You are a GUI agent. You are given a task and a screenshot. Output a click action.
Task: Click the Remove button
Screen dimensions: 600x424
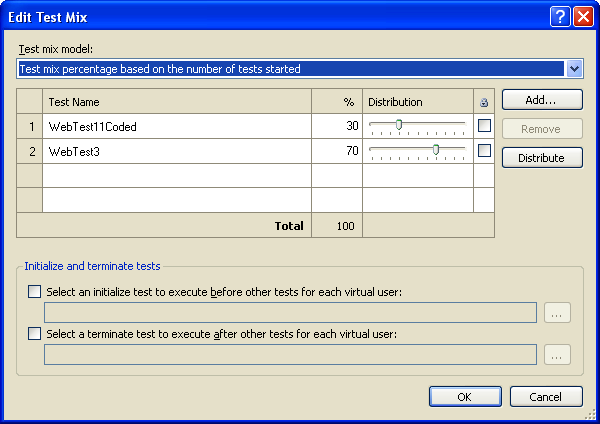click(542, 129)
